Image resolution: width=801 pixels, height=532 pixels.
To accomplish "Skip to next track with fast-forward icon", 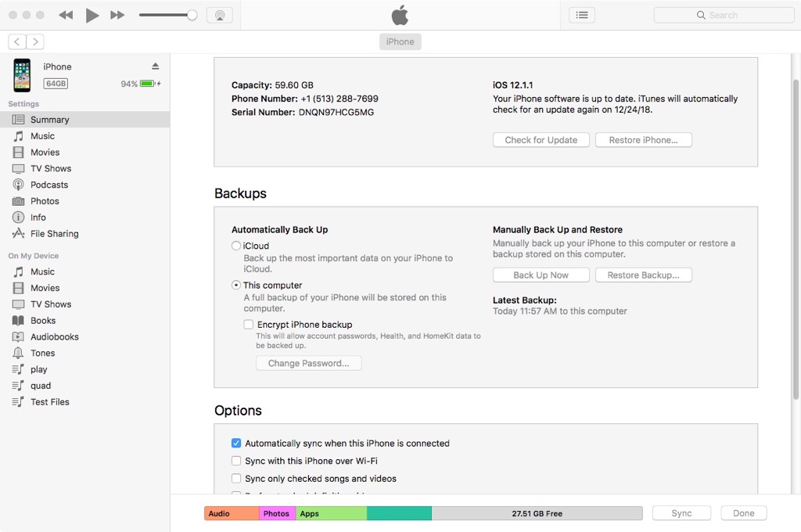I will click(x=117, y=15).
